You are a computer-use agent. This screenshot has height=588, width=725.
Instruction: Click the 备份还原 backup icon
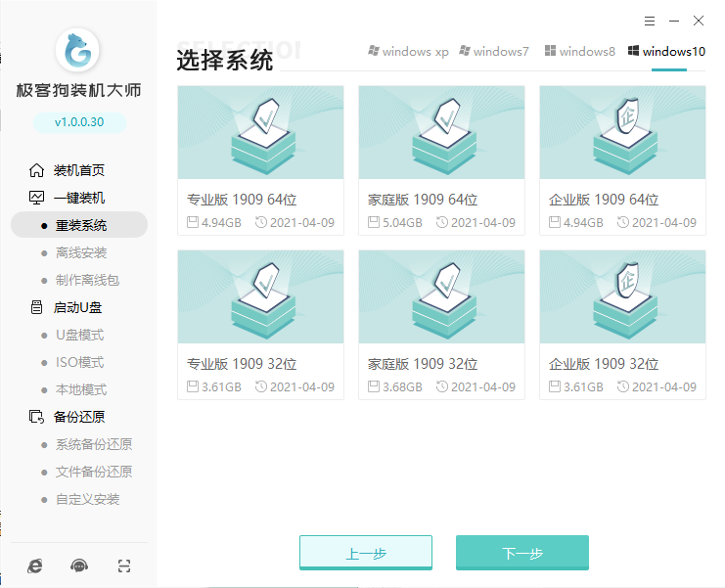click(36, 417)
